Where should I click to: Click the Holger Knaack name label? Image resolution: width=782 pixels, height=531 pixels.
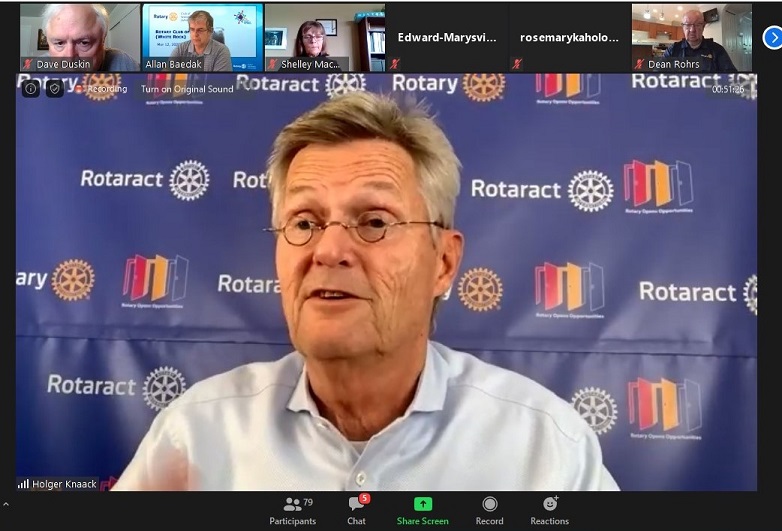pyautogui.click(x=61, y=484)
